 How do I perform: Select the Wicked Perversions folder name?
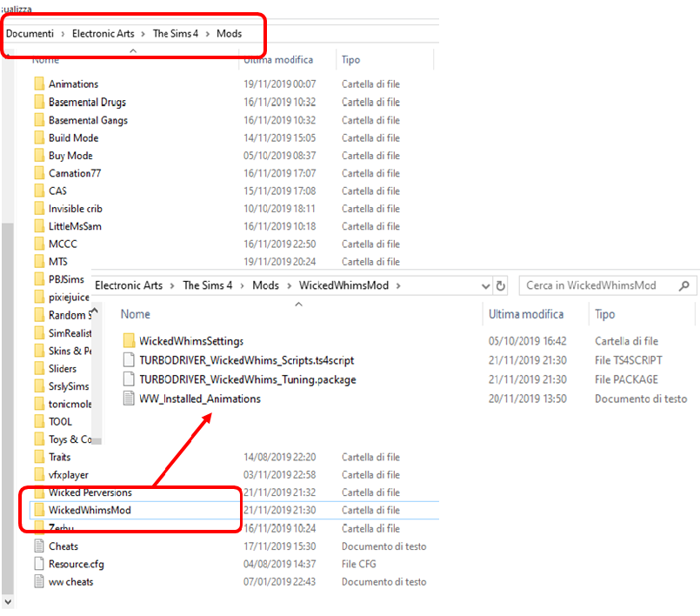point(90,492)
